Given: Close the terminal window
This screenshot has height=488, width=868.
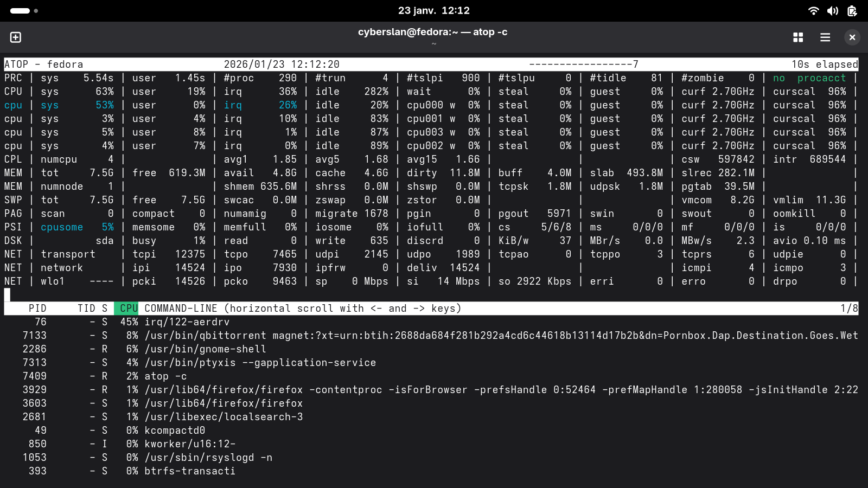Looking at the screenshot, I should (x=852, y=37).
